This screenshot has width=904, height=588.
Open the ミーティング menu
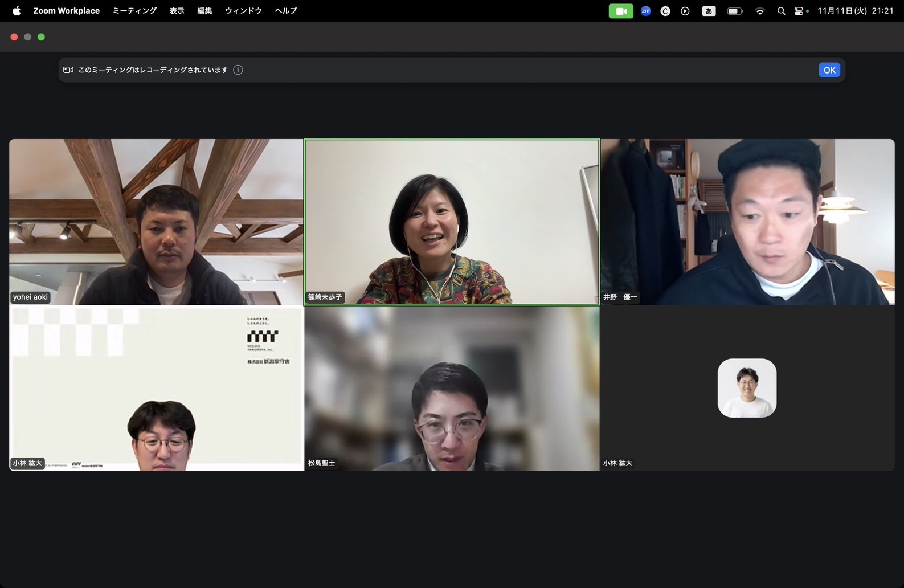point(134,11)
